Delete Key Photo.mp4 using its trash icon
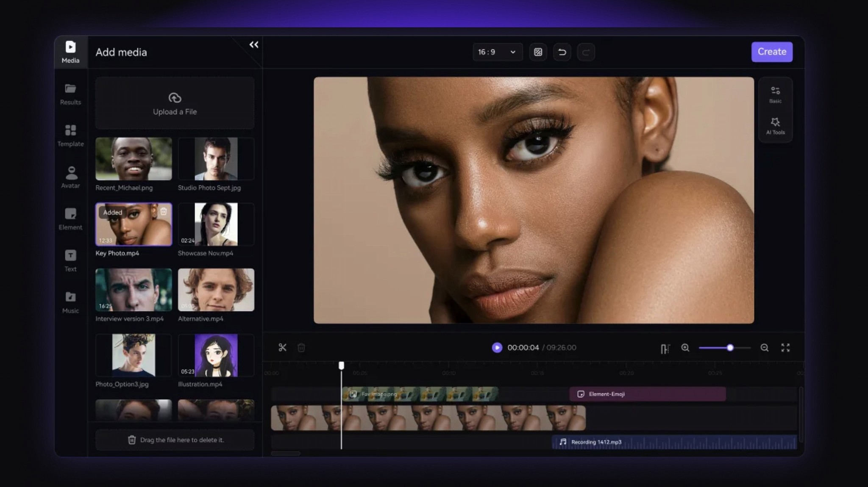The width and height of the screenshot is (868, 487). 164,211
